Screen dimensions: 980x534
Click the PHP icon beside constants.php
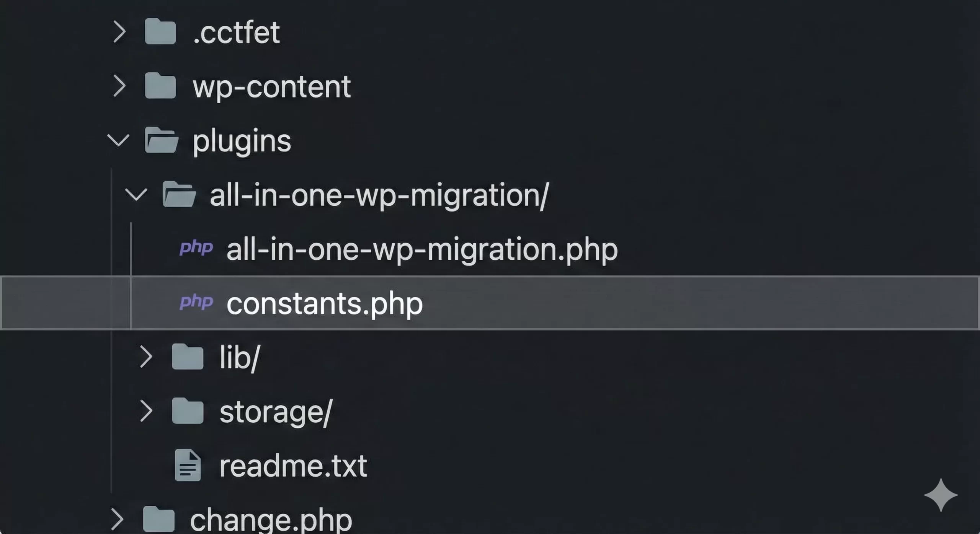[x=196, y=302]
